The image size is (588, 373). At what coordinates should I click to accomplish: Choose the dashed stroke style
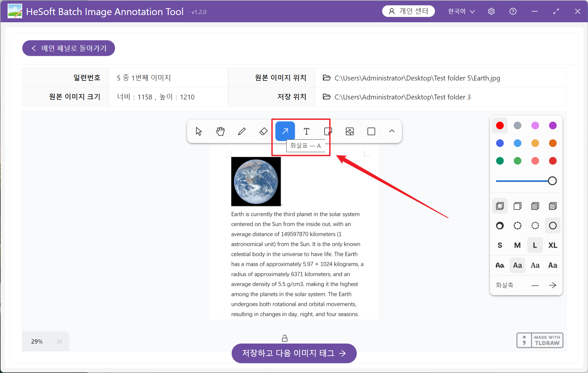[x=517, y=225]
